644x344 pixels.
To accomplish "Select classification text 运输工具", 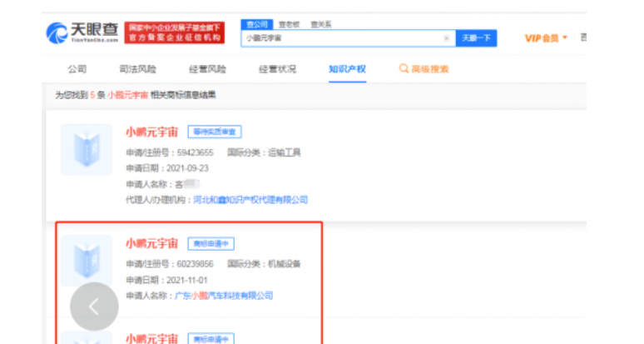I will point(285,153).
